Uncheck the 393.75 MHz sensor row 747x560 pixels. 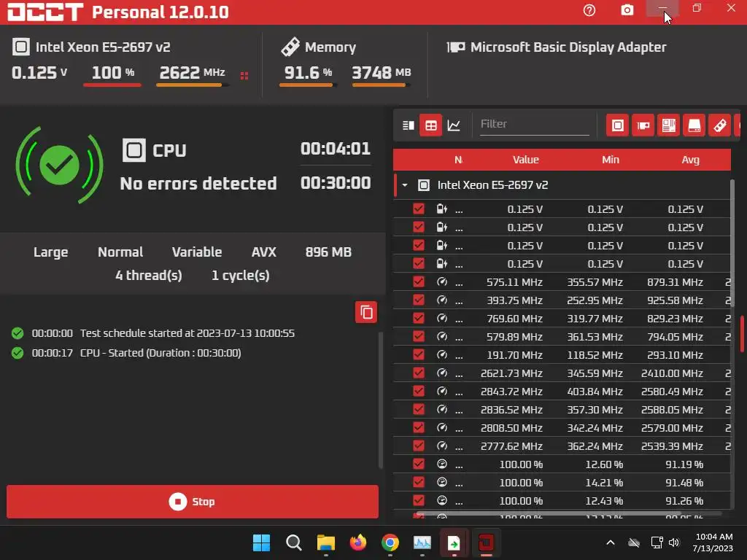coord(419,300)
